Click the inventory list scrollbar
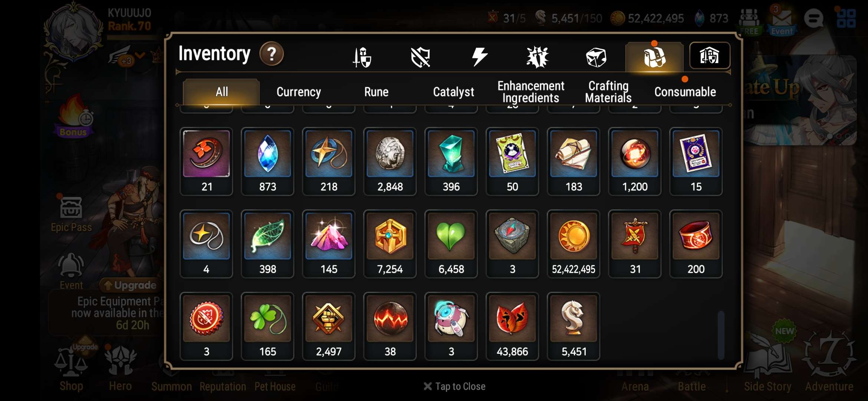This screenshot has height=401, width=868. [721, 335]
